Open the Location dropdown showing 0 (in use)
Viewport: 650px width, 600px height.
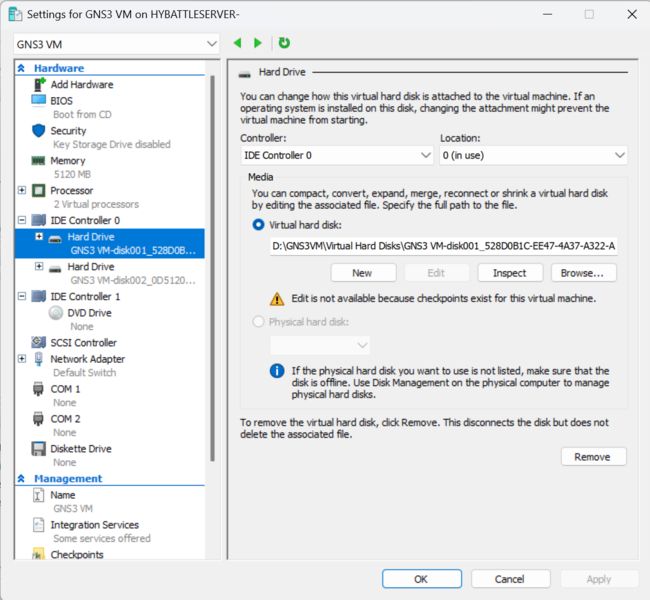point(533,155)
